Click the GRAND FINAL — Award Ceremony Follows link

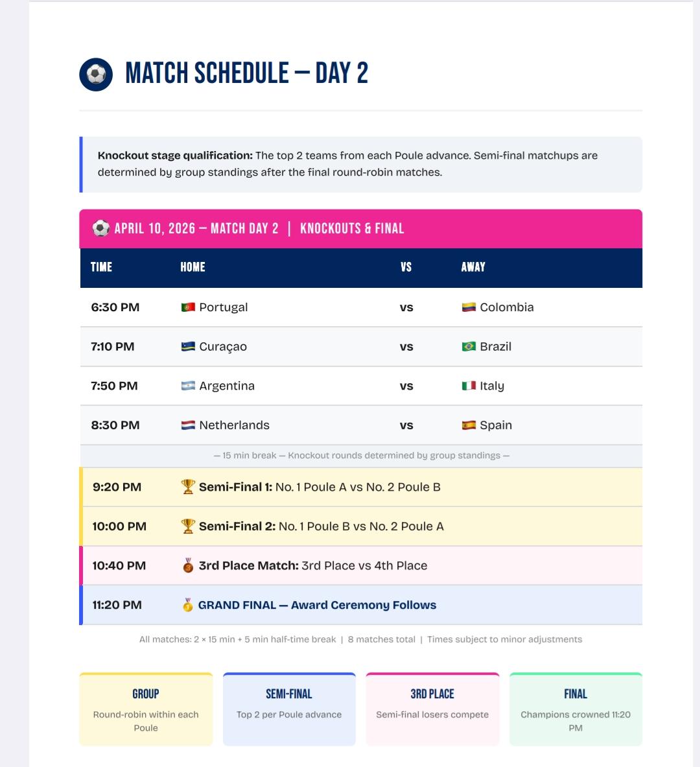pos(317,605)
